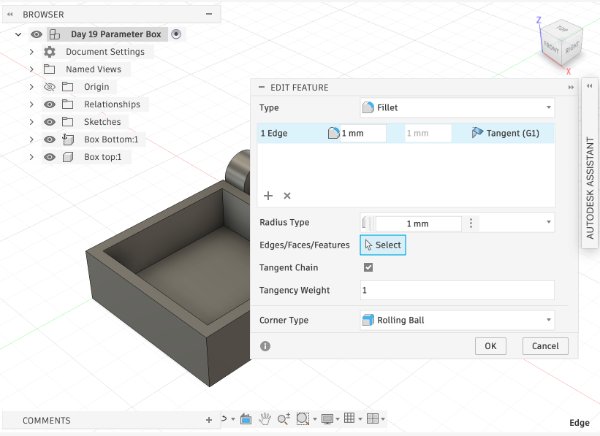
Task: Minimize the Browser panel with dash
Action: (209, 14)
